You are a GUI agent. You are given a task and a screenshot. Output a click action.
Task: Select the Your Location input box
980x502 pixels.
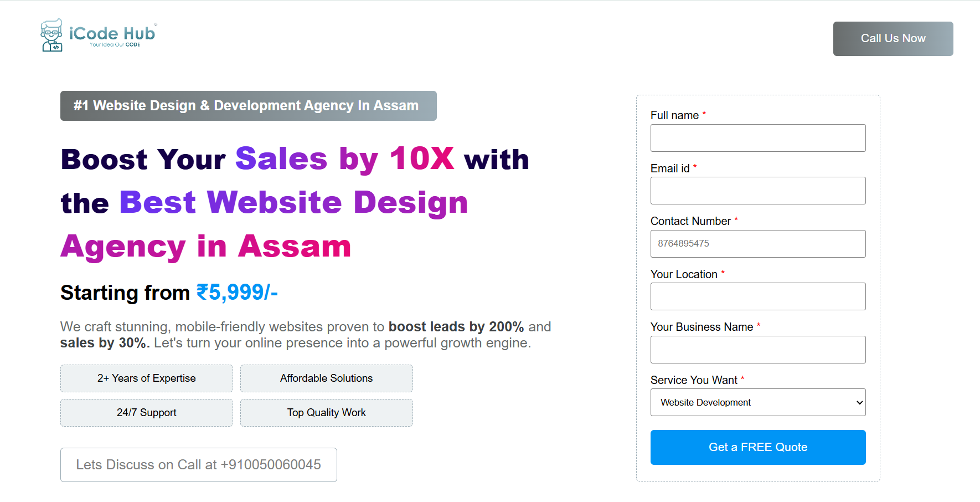758,296
